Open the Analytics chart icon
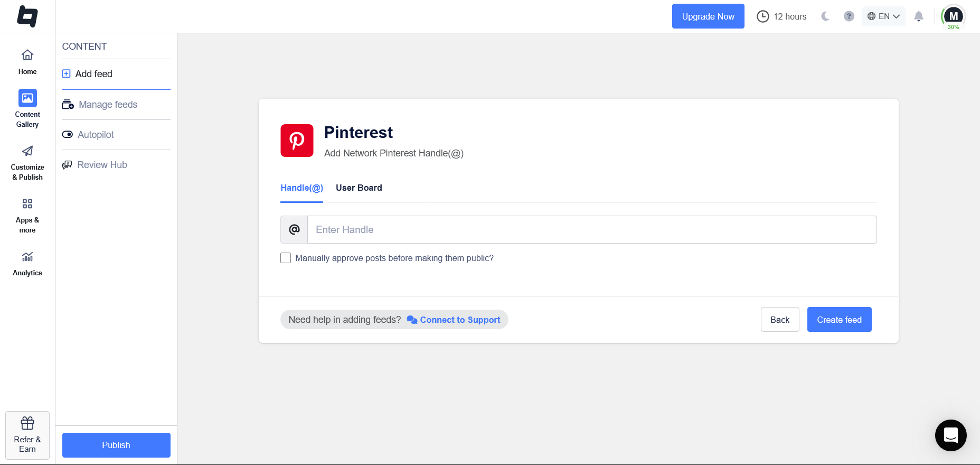980x465 pixels. [27, 257]
